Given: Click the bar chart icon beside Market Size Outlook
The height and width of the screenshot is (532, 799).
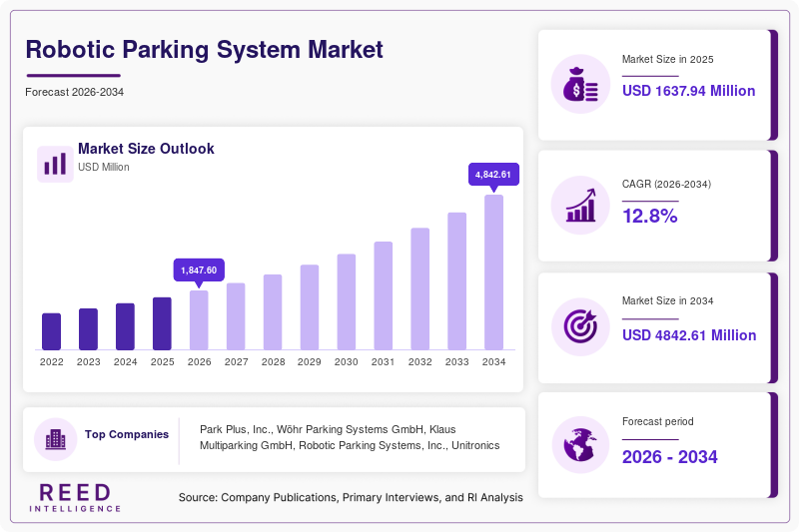Looking at the screenshot, I should tap(55, 164).
